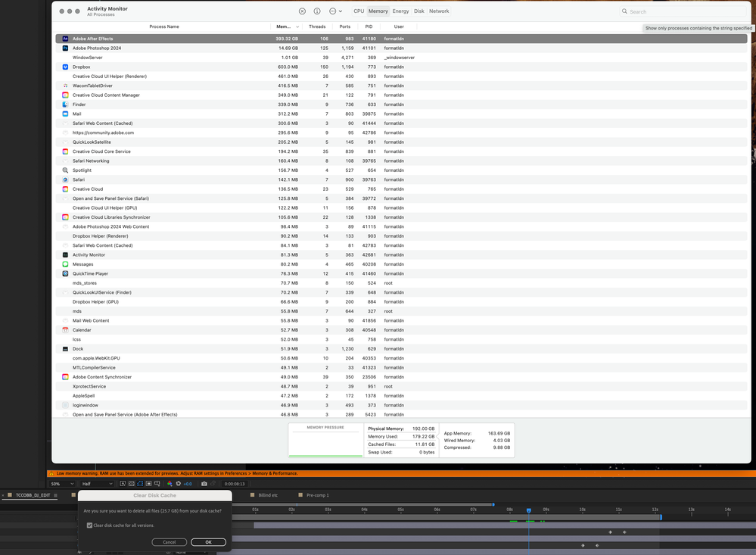This screenshot has width=756, height=555.
Task: Select Adobe Content Synchronizer icon
Action: click(65, 377)
